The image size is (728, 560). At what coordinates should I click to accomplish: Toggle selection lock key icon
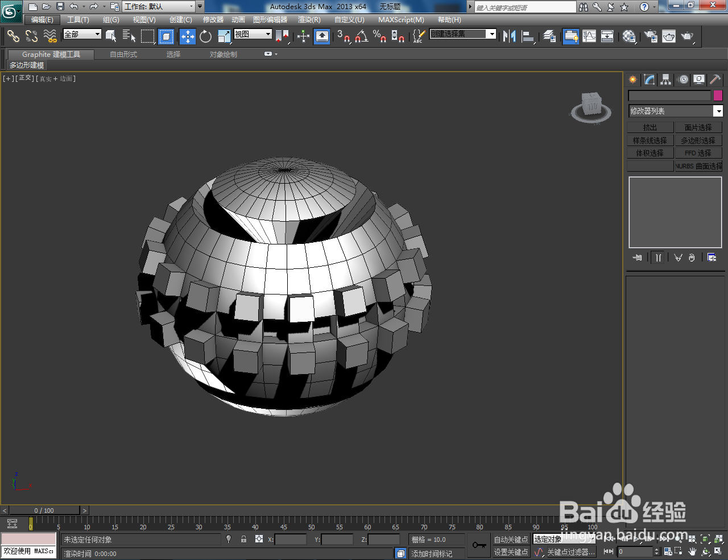[x=243, y=539]
